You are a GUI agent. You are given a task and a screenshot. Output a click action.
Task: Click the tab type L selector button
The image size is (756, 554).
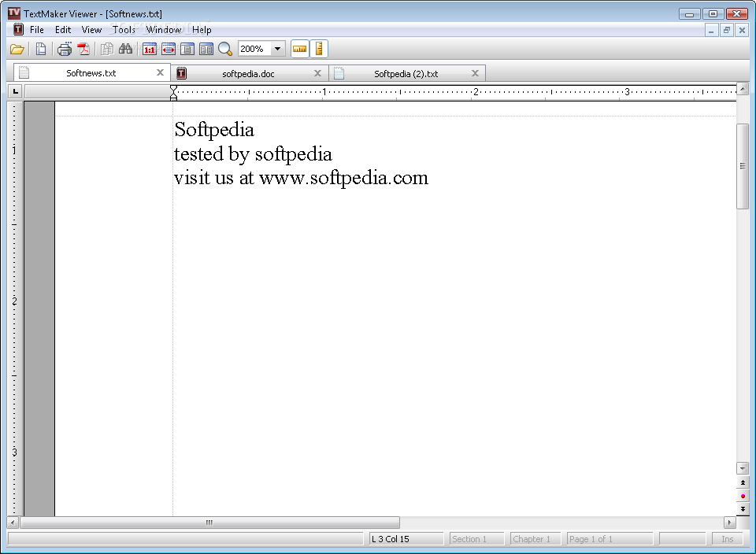pos(16,91)
